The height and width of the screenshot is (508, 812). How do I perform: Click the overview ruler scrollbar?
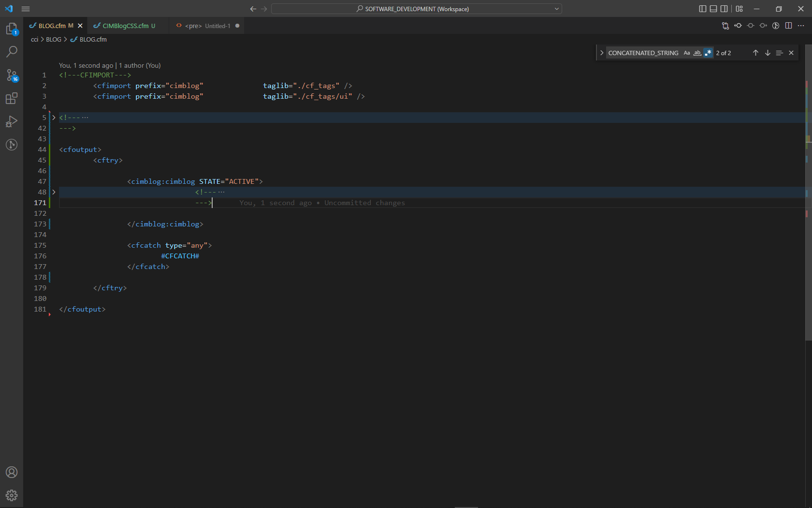[808, 194]
